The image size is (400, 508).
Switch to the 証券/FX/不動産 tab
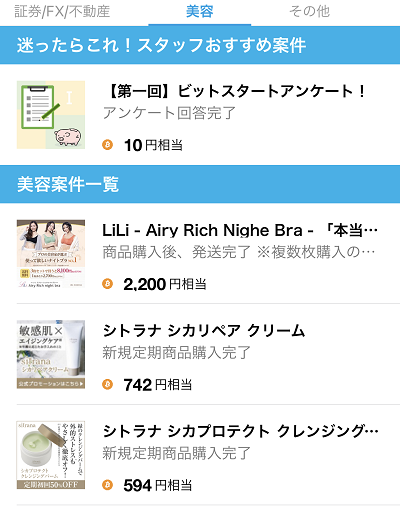[x=62, y=11]
